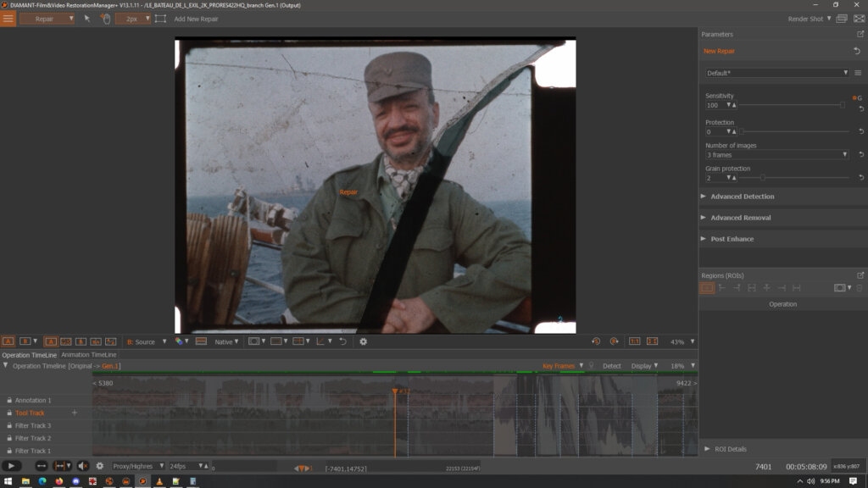Screen dimensions: 868x488
Task: Open viewer settings gear
Action: point(363,341)
